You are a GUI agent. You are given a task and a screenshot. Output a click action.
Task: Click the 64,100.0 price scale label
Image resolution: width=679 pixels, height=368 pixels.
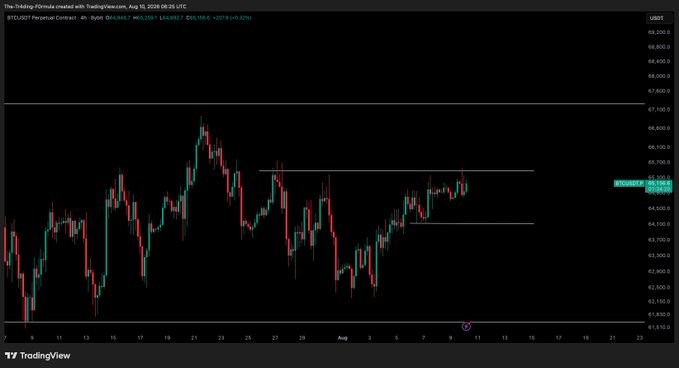(659, 224)
